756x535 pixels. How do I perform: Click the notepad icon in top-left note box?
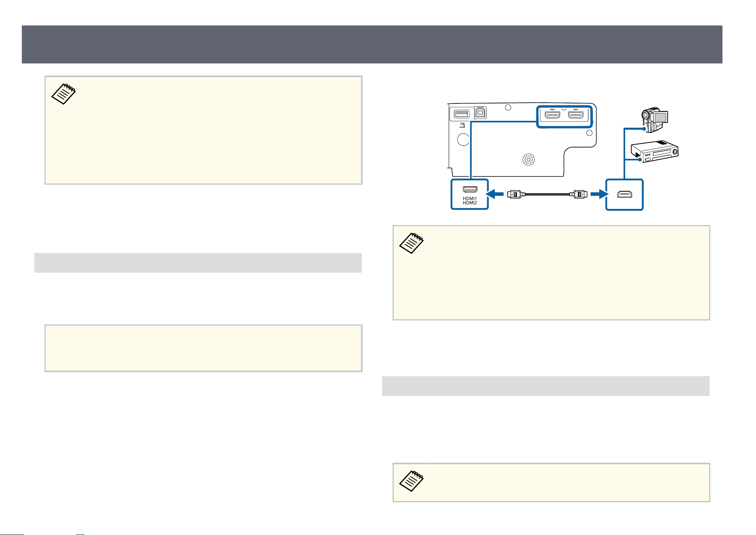pos(64,94)
